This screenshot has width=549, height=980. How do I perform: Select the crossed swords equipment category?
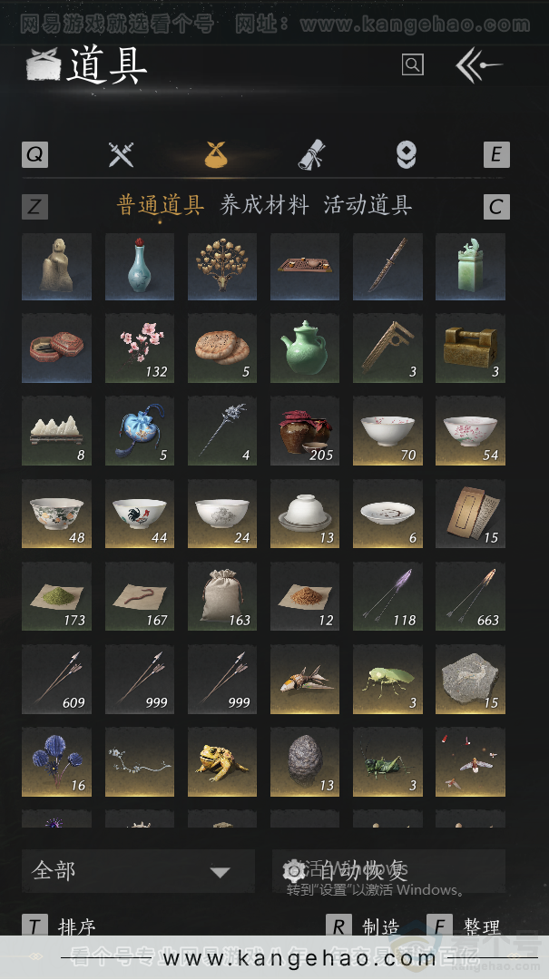click(121, 154)
